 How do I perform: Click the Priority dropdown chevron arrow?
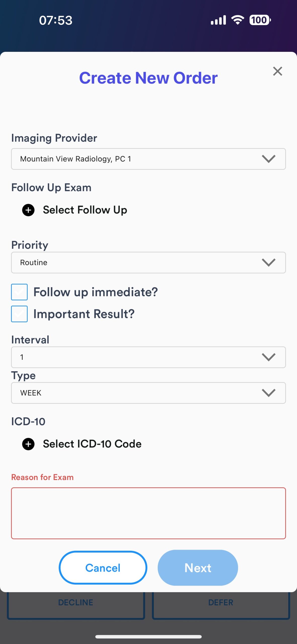[269, 262]
